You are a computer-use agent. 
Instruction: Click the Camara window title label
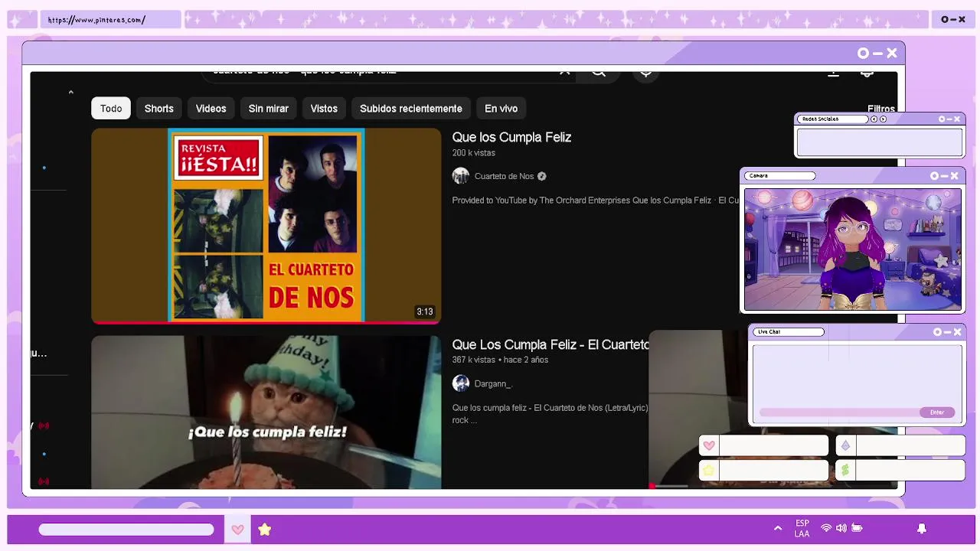click(779, 176)
